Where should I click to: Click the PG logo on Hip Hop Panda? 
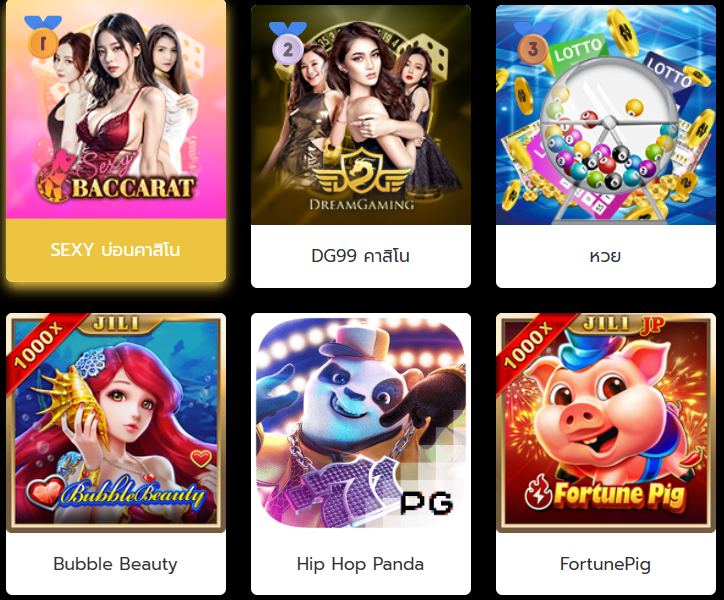point(426,503)
